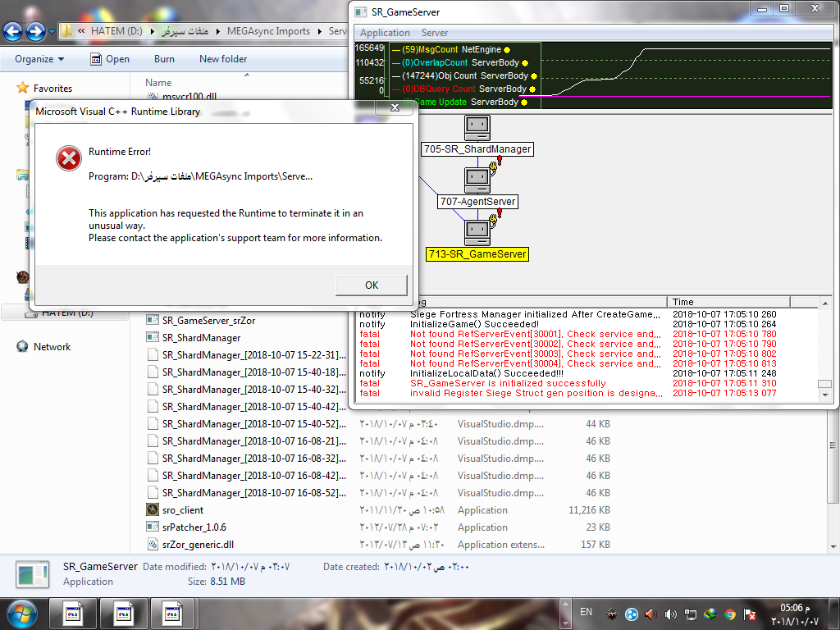Click the Forward navigation arrow in Explorer
The image size is (840, 630).
tap(35, 32)
